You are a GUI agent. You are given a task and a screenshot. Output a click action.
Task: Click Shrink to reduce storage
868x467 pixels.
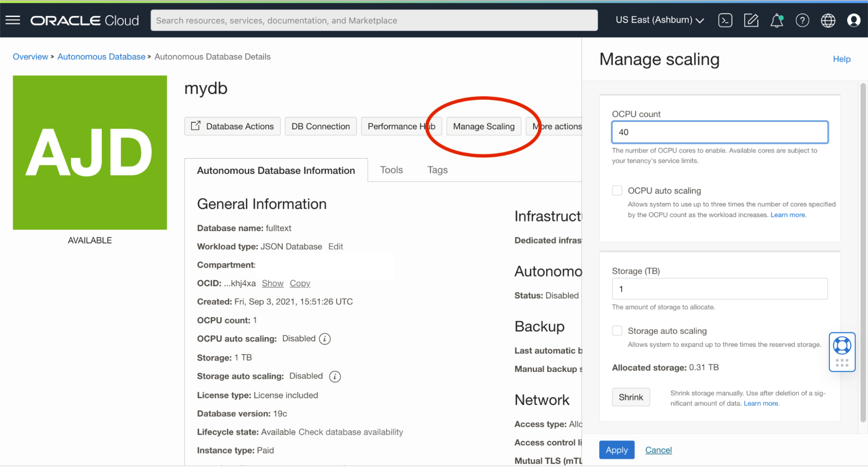pos(630,397)
